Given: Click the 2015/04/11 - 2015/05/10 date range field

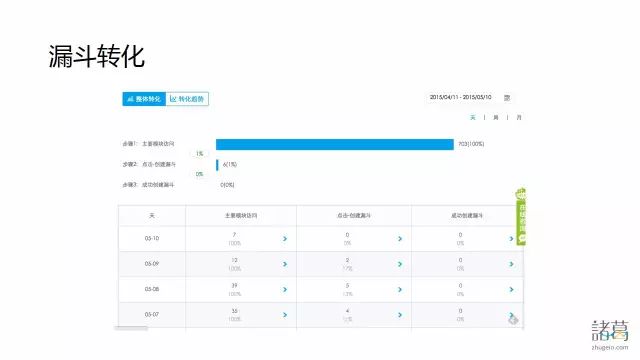Looking at the screenshot, I should click(x=460, y=97).
